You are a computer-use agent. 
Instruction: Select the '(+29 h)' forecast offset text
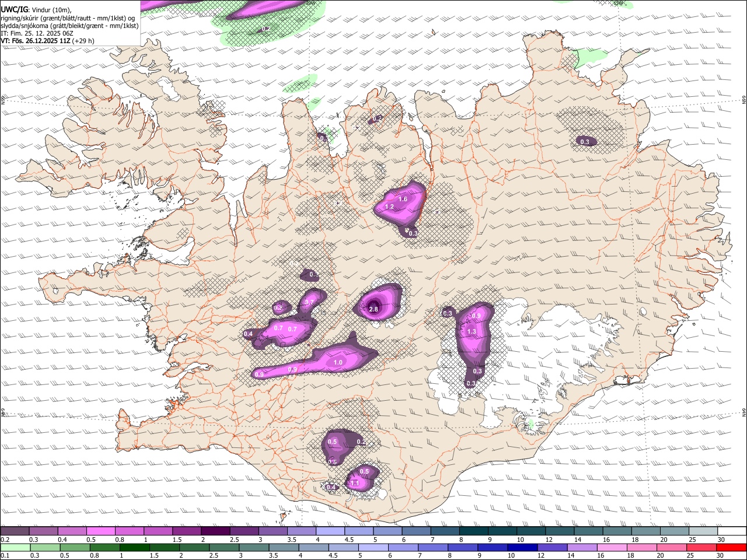point(84,41)
